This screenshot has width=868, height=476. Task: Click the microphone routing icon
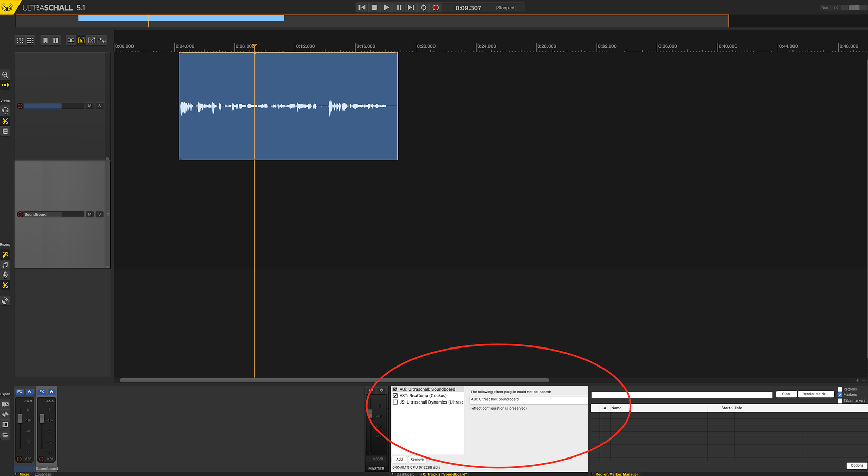coord(5,275)
